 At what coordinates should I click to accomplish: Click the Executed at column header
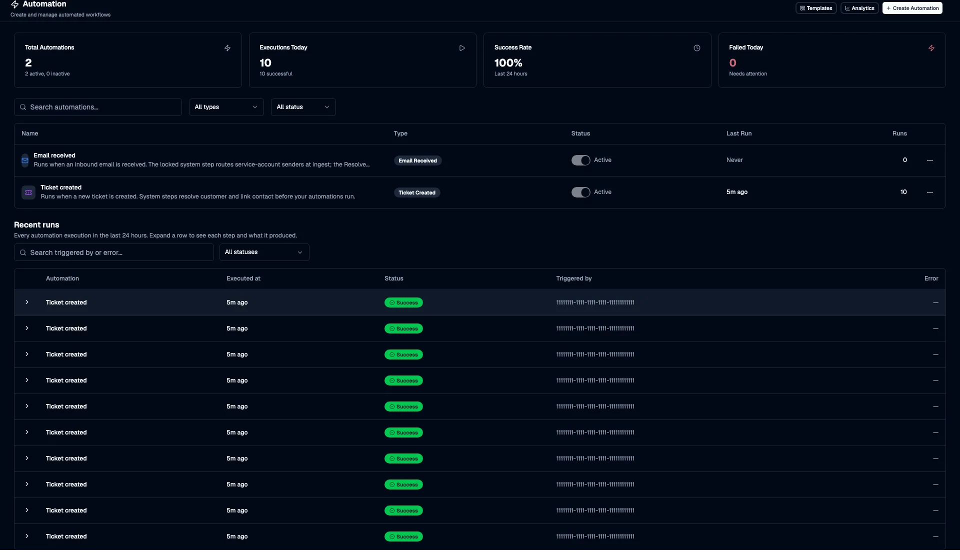click(243, 278)
